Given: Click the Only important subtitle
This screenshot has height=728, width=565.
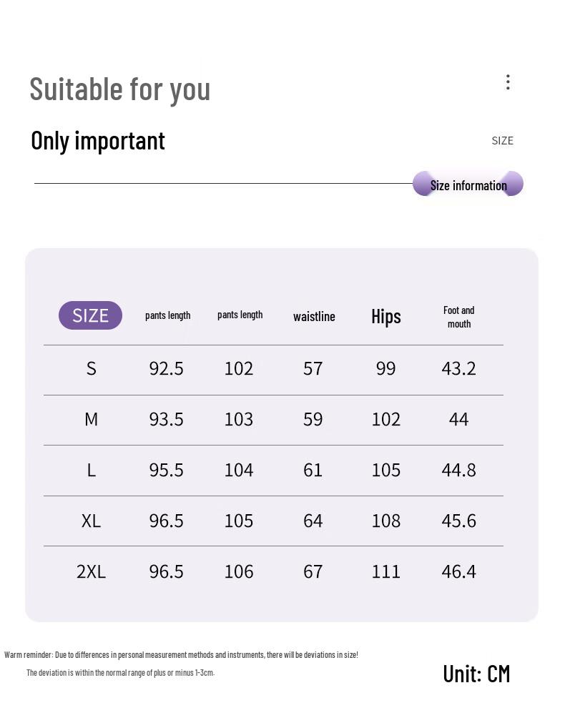Looking at the screenshot, I should (98, 141).
